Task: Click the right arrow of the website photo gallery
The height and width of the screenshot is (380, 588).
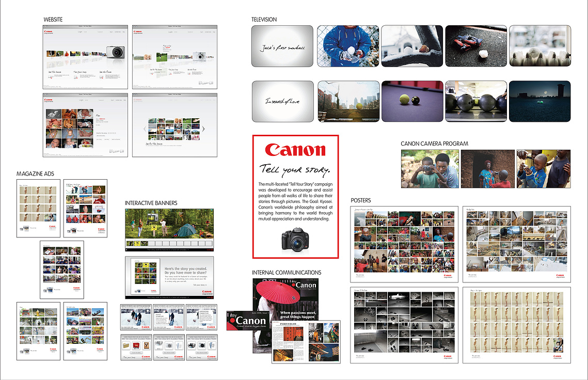Action: click(x=203, y=129)
